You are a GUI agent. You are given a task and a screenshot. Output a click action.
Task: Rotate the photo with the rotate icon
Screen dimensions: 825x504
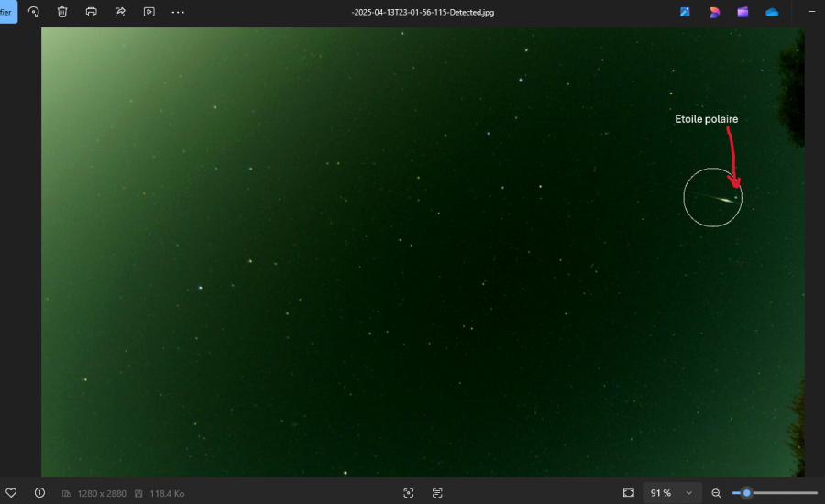(x=34, y=12)
